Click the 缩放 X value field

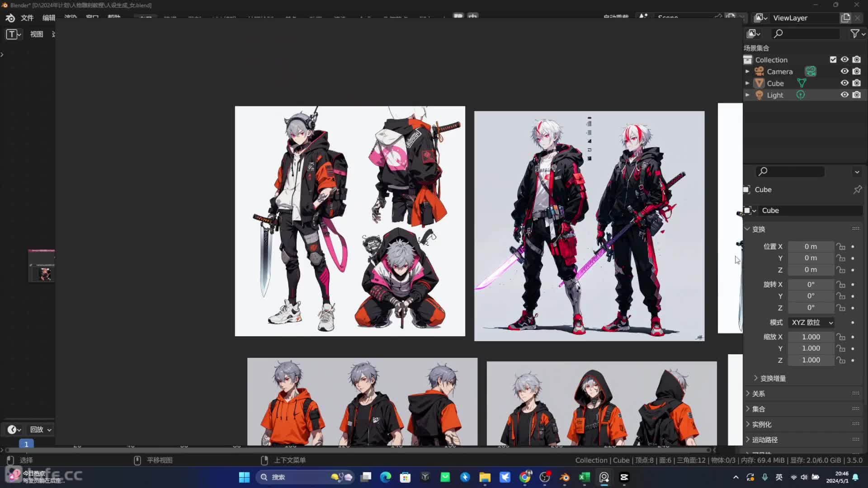811,337
